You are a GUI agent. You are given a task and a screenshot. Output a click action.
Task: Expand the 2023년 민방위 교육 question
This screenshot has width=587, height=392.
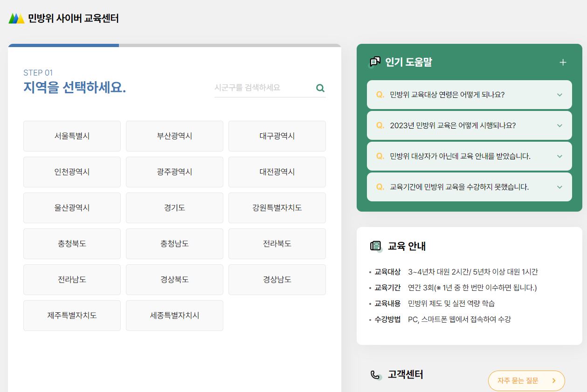point(559,125)
